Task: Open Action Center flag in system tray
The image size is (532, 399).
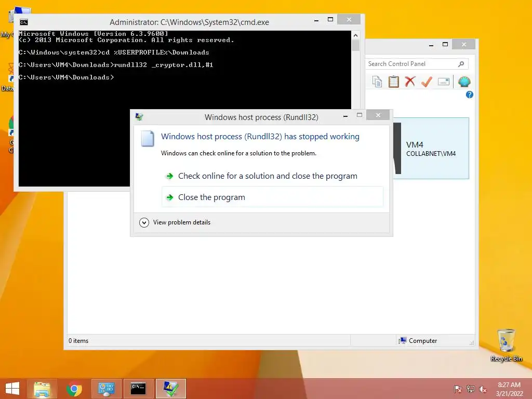Action: [458, 389]
